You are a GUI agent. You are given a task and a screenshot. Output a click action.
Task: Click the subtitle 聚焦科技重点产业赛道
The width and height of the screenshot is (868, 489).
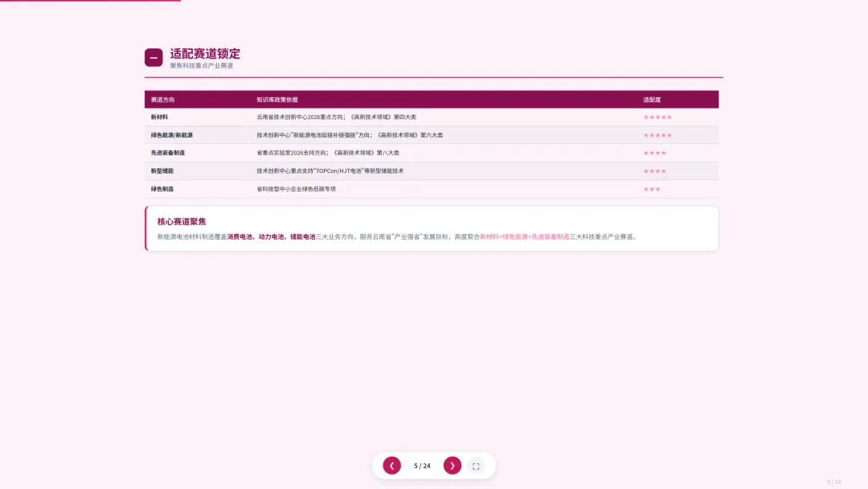tap(202, 65)
